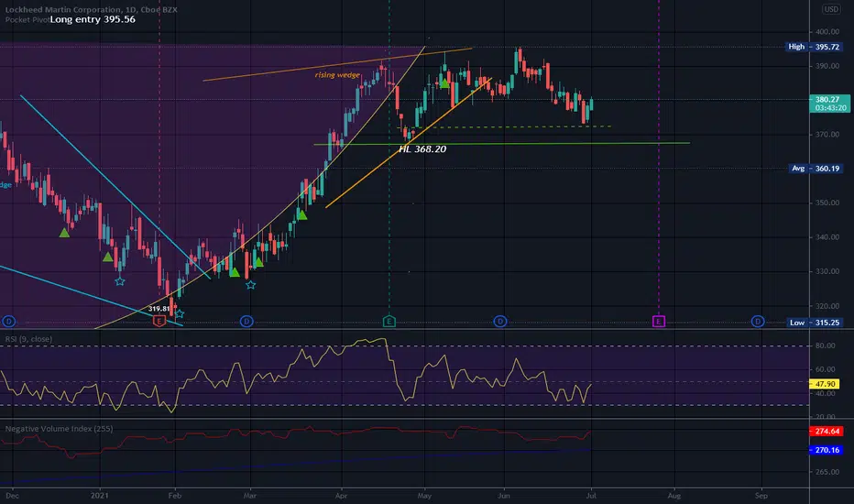Select the Low 315.25 price label

point(815,323)
